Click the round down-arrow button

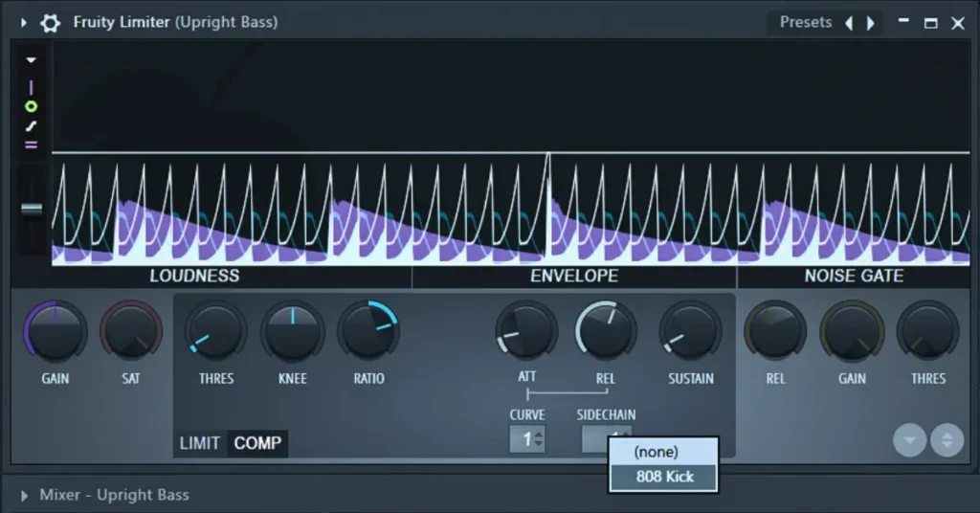coord(909,440)
